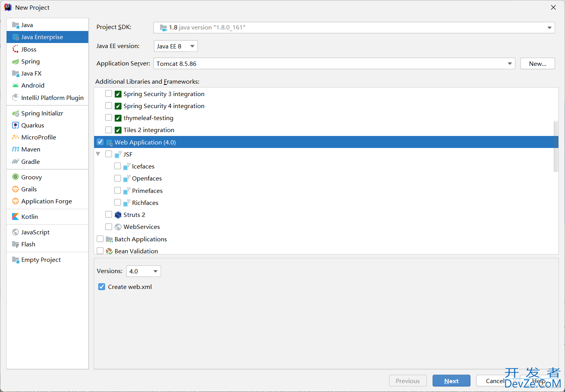Click the Spring green leaf icon
565x392 pixels.
[15, 62]
